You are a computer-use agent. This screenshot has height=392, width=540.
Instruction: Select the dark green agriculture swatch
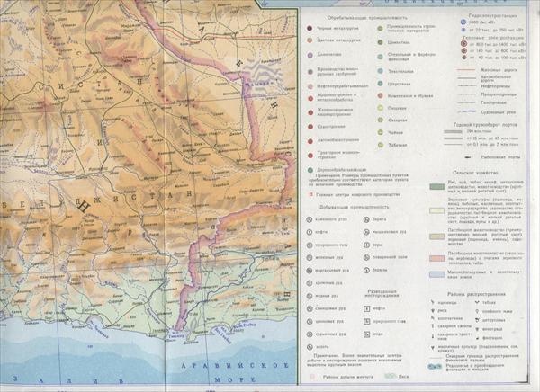point(436,186)
